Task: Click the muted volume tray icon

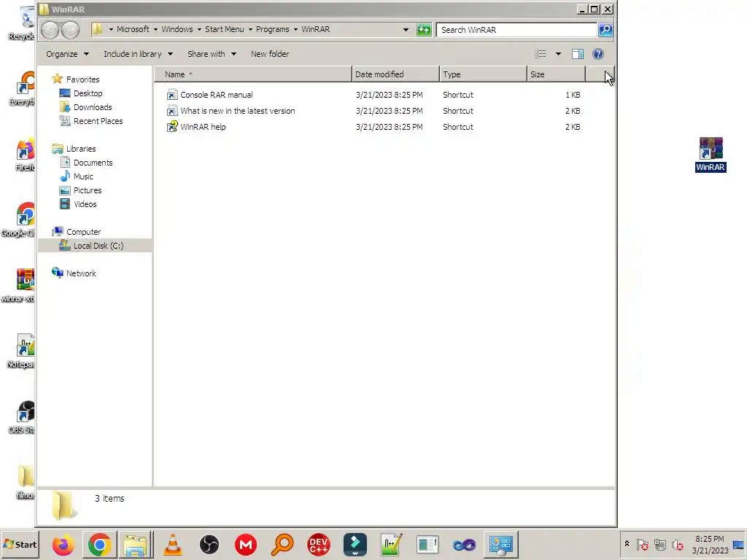Action: 677,544
